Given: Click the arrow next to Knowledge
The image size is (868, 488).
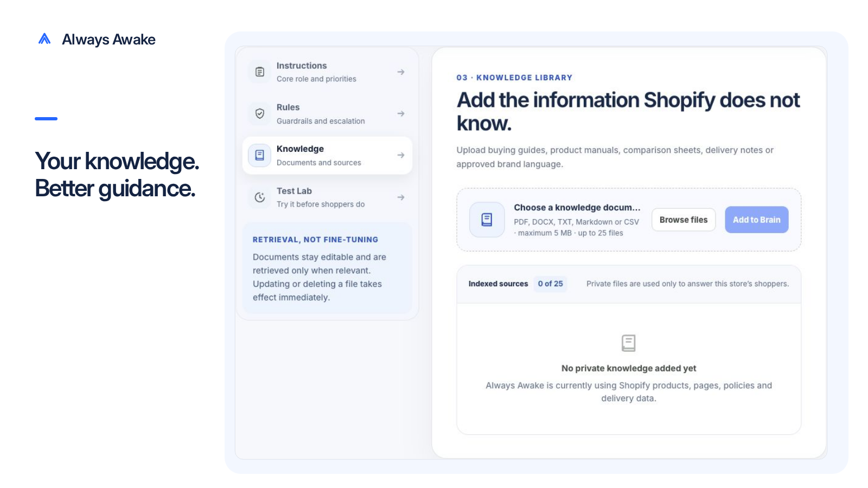Looking at the screenshot, I should point(401,155).
